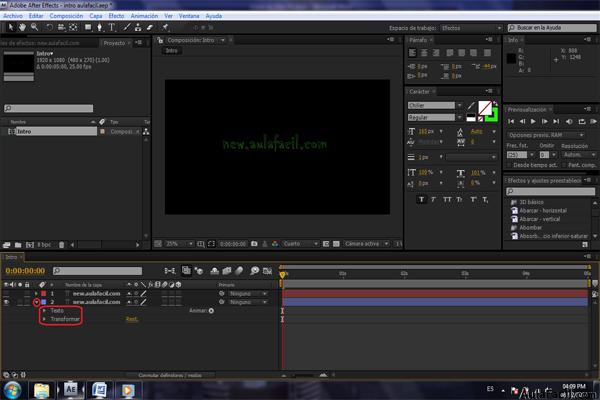The image size is (600, 400).
Task: Open 'Espacio de trabajo' Efectos dropdown
Action: pyautogui.click(x=471, y=28)
